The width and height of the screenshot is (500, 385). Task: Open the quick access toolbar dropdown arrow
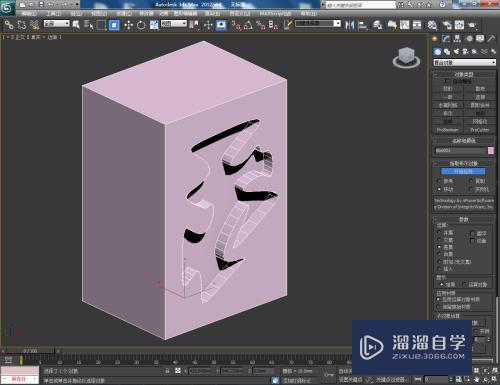77,5
